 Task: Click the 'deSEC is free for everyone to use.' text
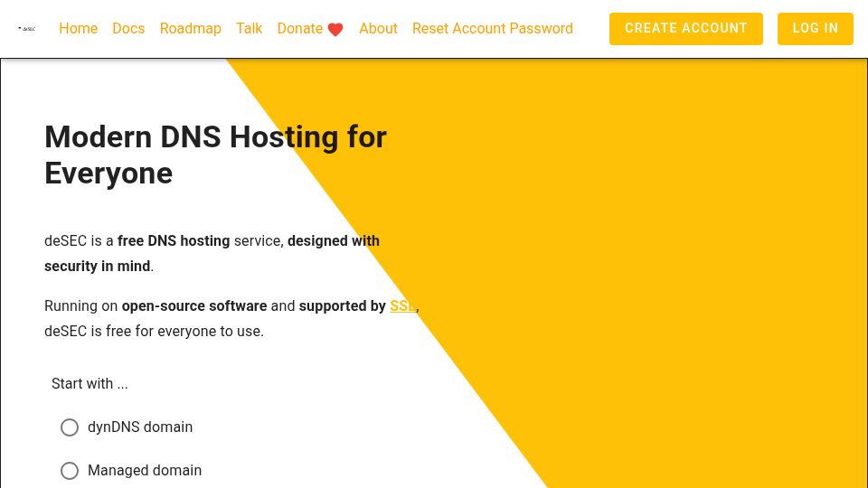click(x=154, y=332)
